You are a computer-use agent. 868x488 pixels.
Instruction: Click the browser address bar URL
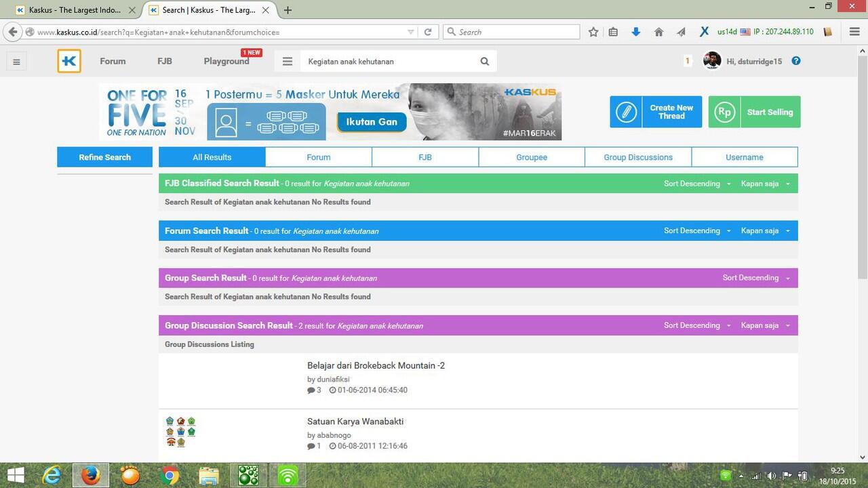point(217,32)
